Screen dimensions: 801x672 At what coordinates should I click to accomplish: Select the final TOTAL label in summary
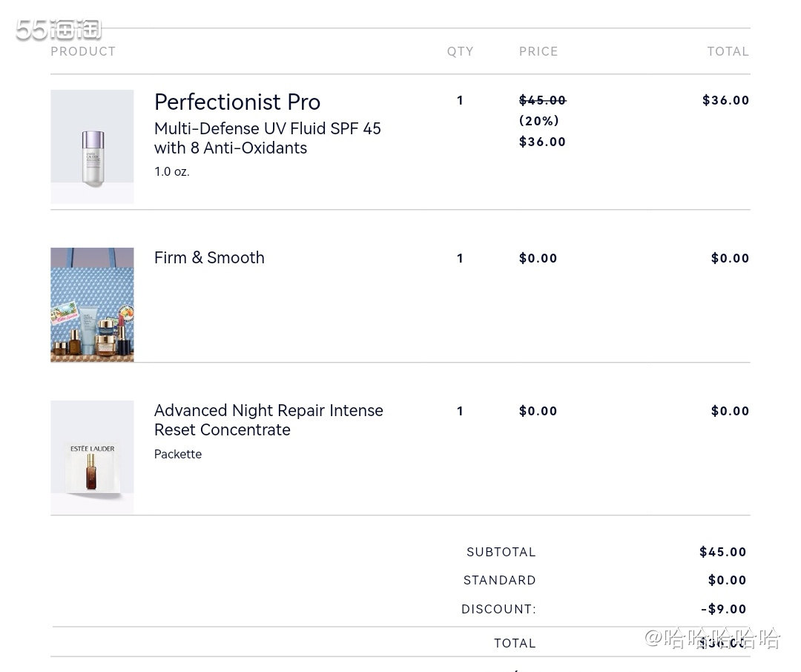(515, 643)
